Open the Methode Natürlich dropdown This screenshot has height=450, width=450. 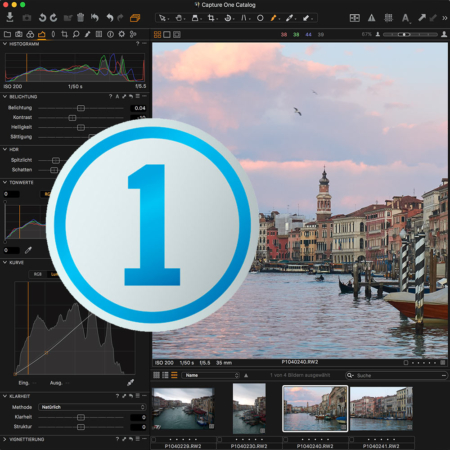(x=92, y=407)
